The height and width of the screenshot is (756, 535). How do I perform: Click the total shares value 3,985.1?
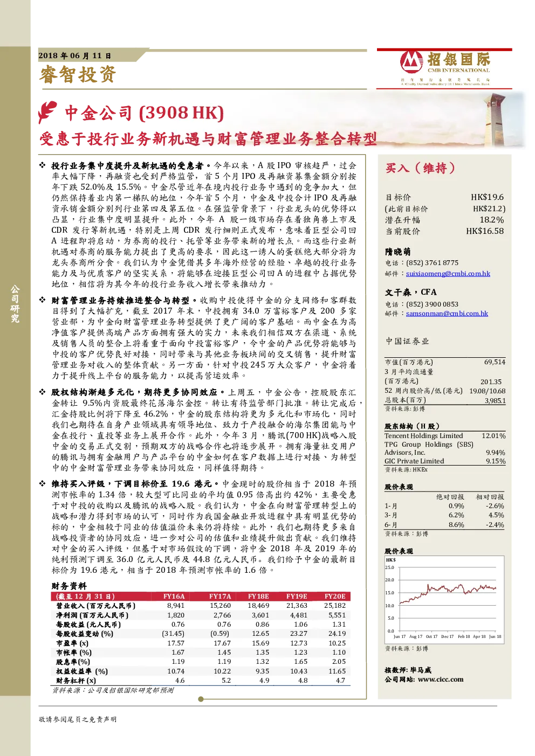coord(495,401)
